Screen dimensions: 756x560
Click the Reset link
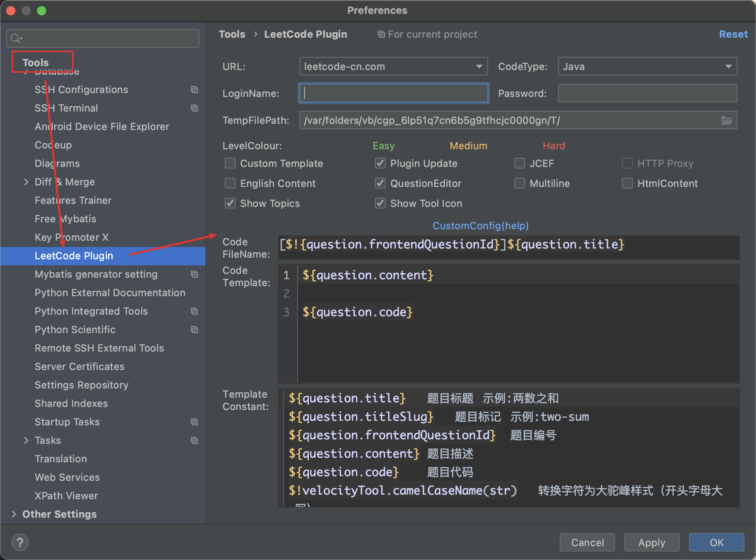click(733, 34)
